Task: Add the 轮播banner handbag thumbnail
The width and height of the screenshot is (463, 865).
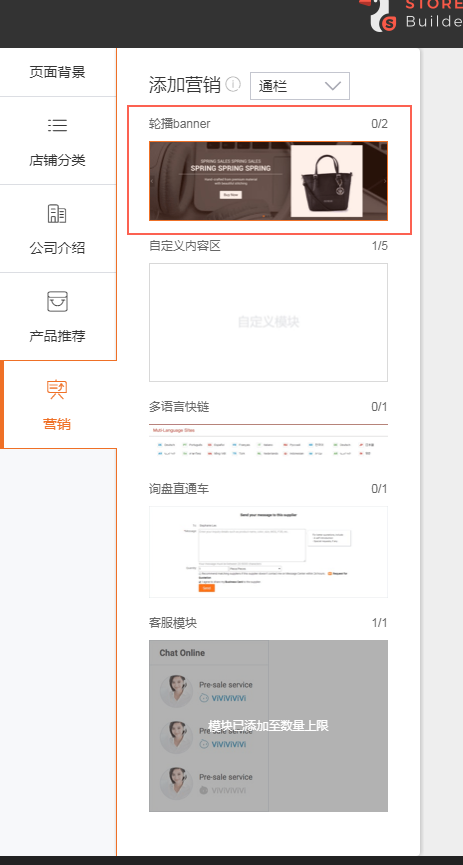Action: click(268, 181)
